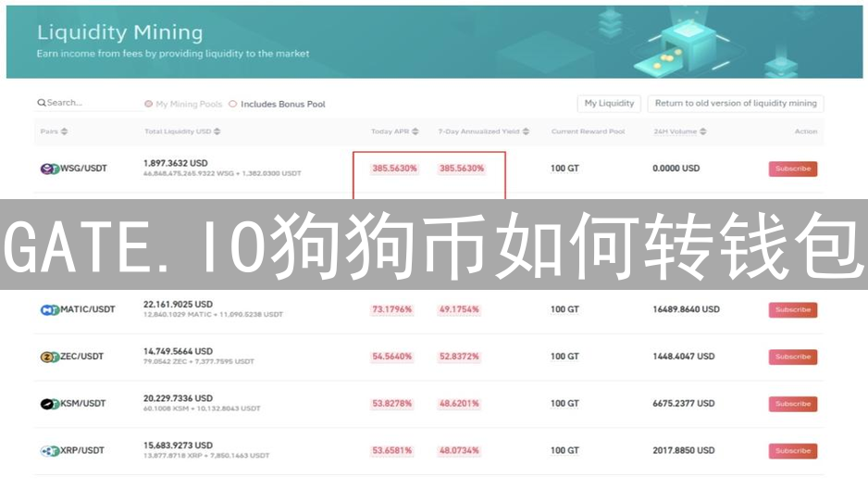
Task: Sort by Total Liquidity USD arrows
Action: [x=217, y=132]
